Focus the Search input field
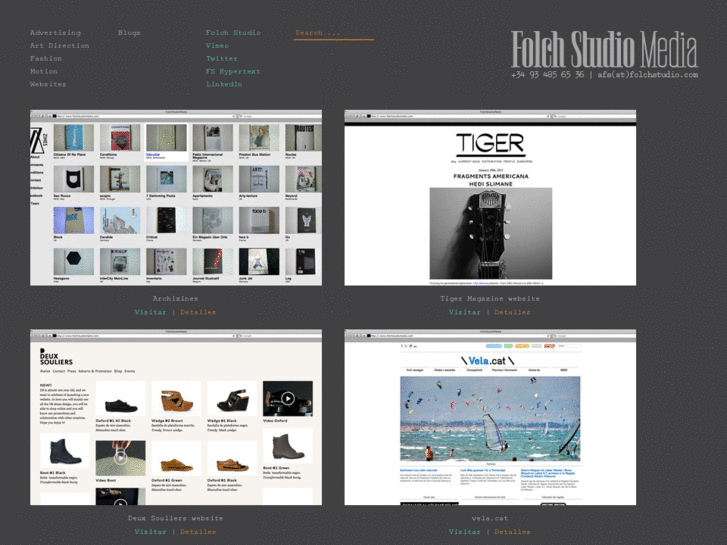 coord(333,33)
